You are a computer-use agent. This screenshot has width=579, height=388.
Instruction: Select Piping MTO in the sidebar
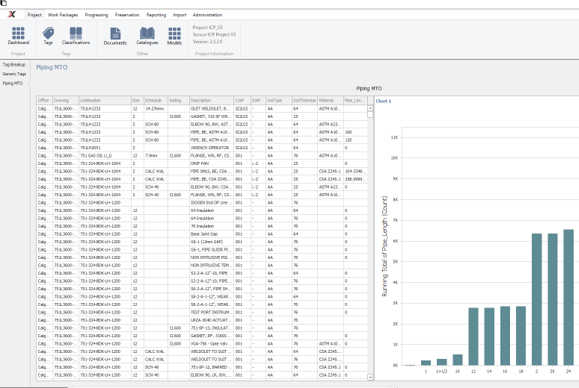(x=13, y=83)
